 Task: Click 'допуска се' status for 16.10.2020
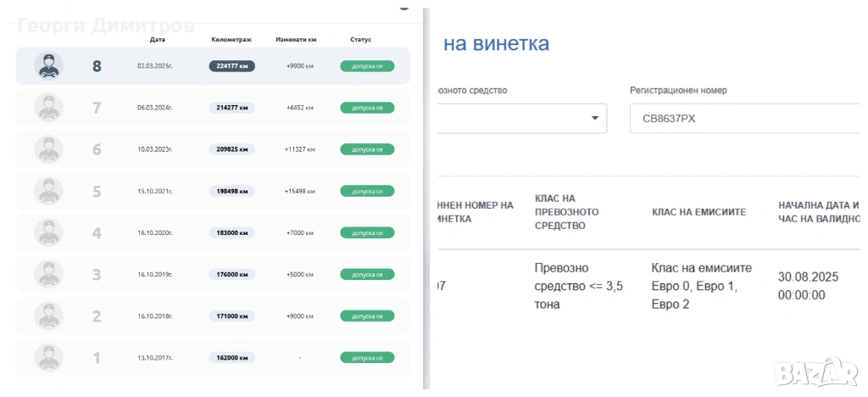click(x=367, y=232)
